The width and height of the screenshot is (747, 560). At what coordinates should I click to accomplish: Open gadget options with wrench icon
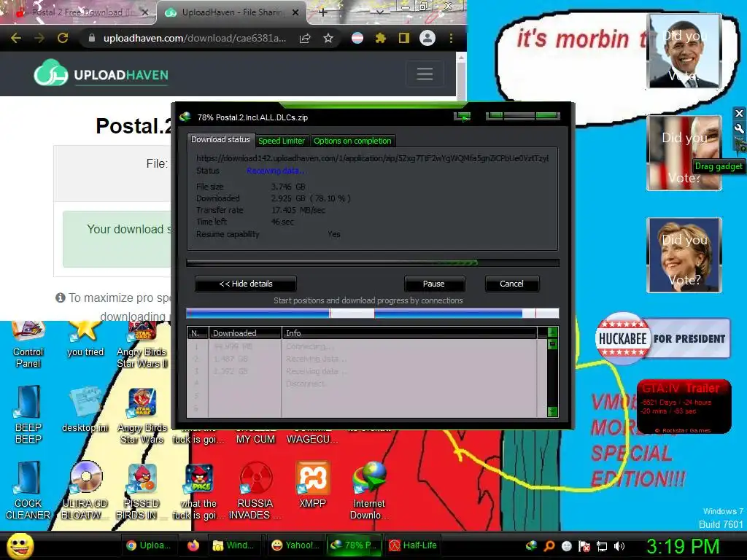tap(739, 128)
